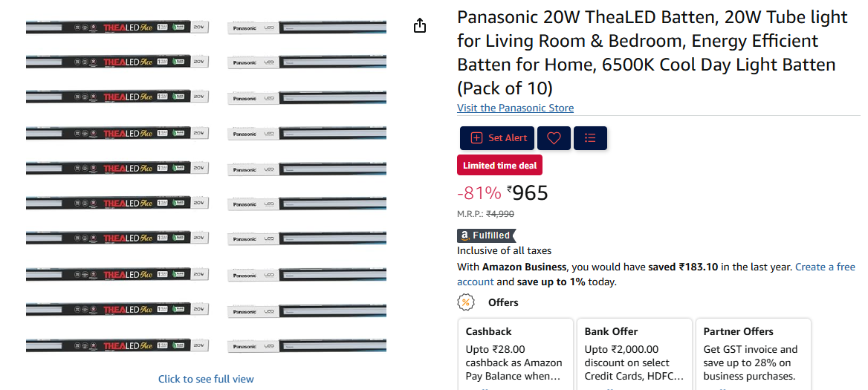Screen dimensions: 868x390
Task: Add to wishlist with the heart icon
Action: tap(554, 137)
